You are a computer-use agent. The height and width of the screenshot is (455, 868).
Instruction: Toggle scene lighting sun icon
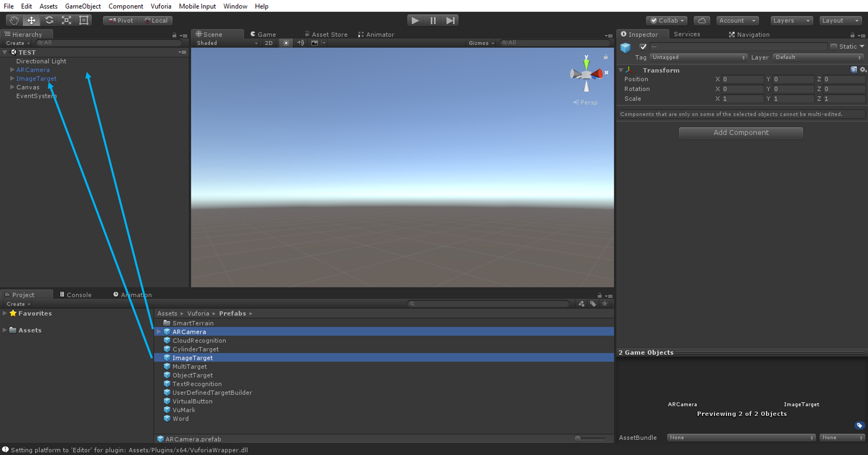286,43
